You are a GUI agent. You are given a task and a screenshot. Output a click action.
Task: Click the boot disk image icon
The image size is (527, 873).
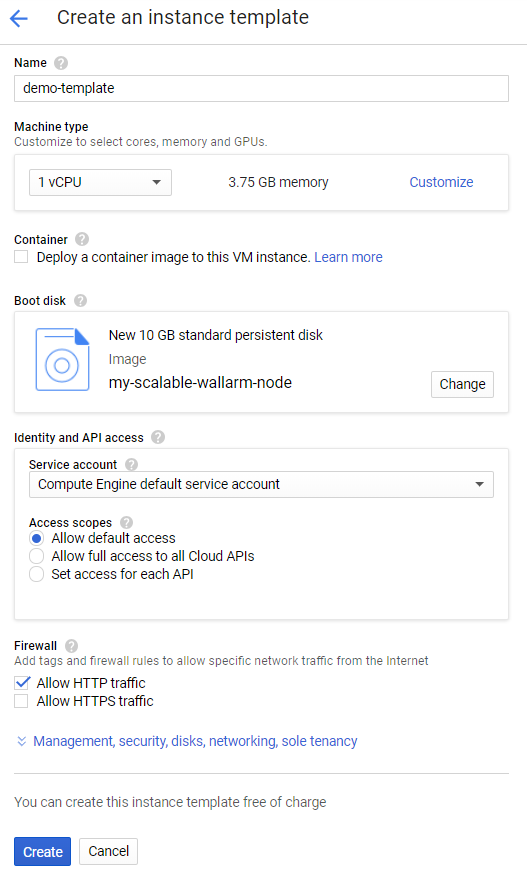click(62, 360)
